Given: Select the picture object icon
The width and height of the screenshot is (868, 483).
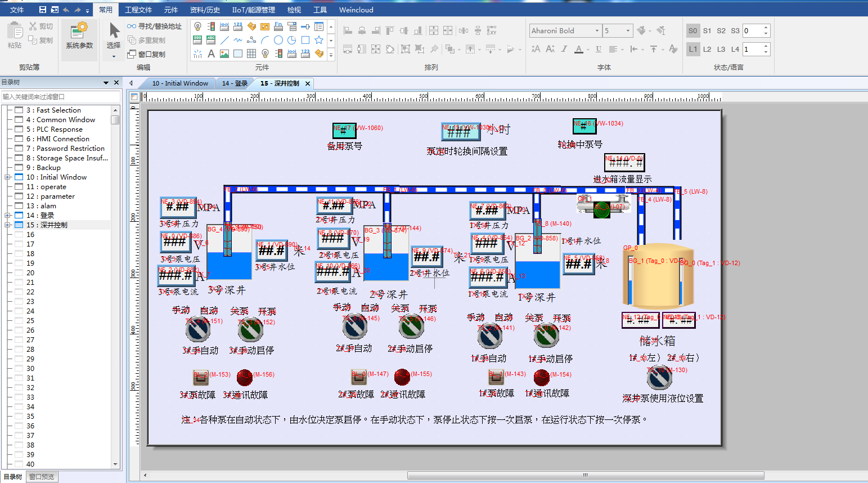Looking at the screenshot, I should [x=224, y=54].
